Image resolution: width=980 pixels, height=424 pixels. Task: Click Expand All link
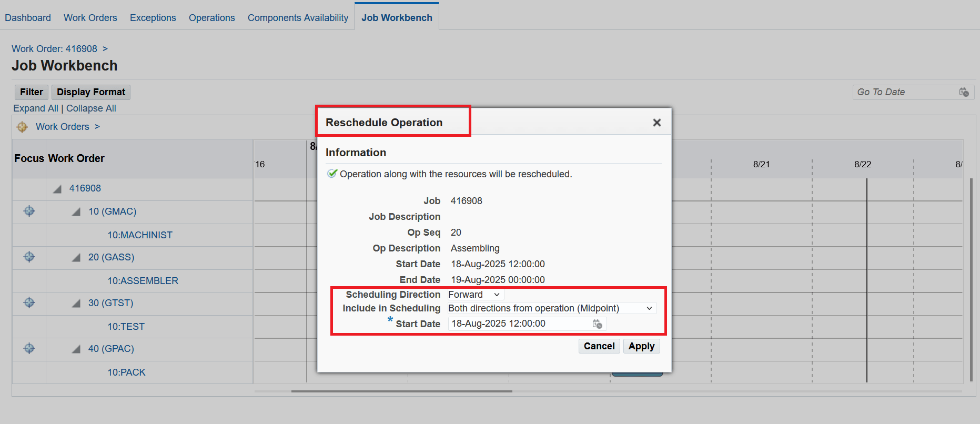tap(36, 108)
